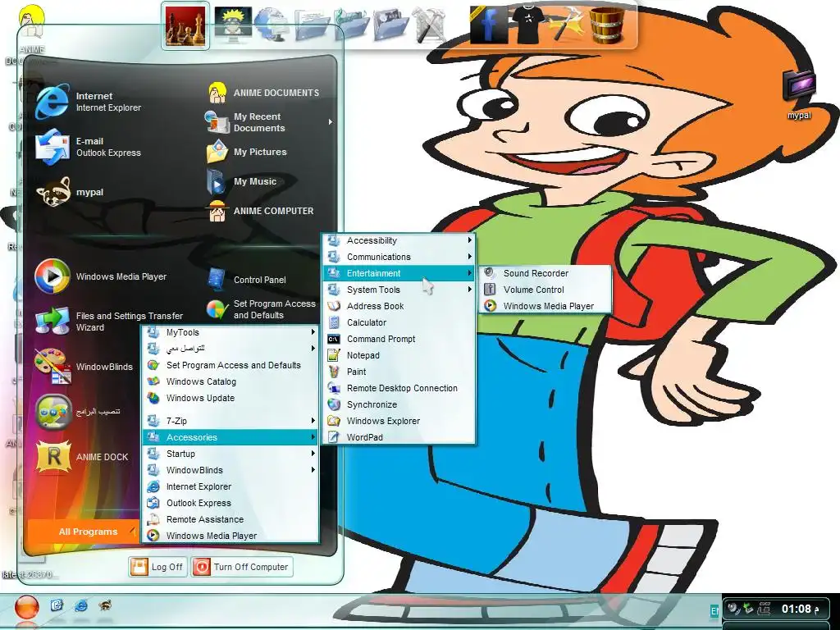Open the black T-shirt icon in dock

tap(527, 24)
